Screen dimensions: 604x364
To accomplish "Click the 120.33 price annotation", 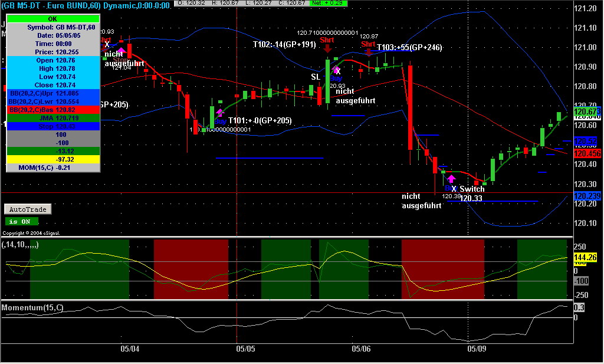I will [471, 198].
